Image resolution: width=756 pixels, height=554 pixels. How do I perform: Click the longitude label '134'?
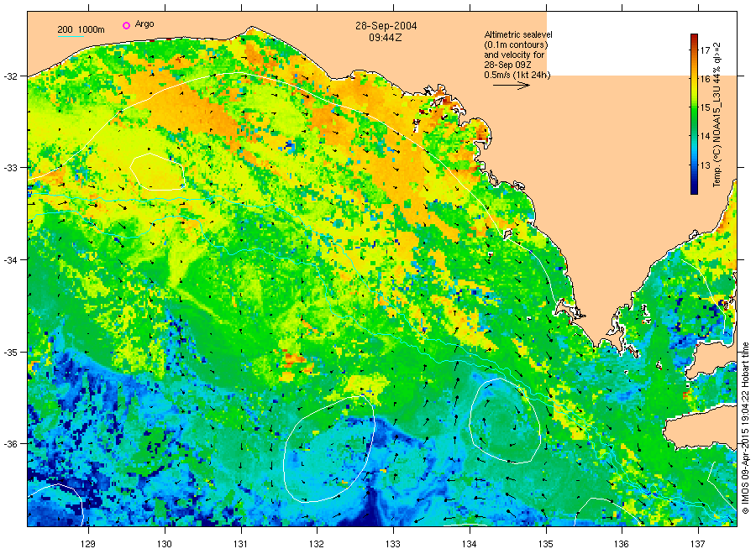coord(469,544)
